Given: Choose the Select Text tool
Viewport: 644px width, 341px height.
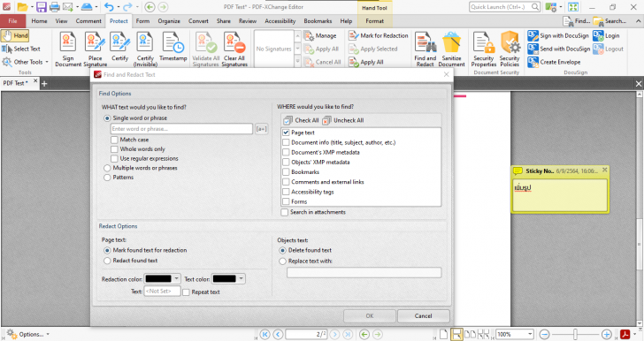Looking at the screenshot, I should pyautogui.click(x=21, y=49).
